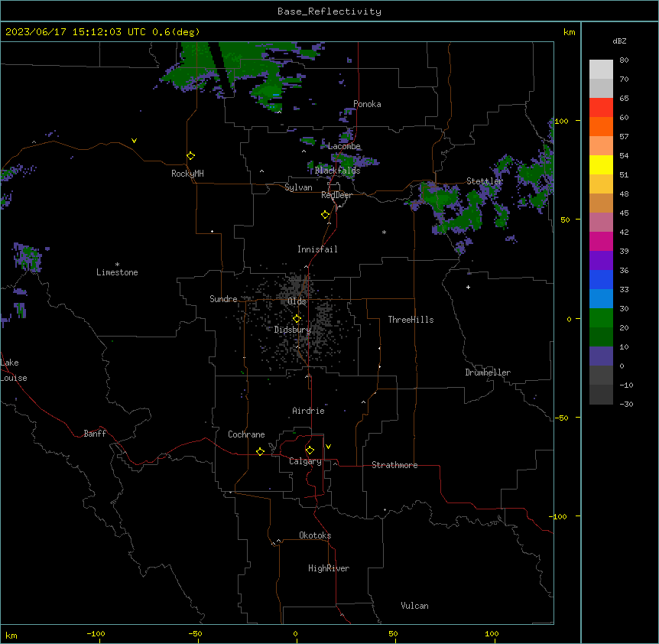Select the Innisfail label
Image resolution: width=659 pixels, height=644 pixels.
click(317, 249)
